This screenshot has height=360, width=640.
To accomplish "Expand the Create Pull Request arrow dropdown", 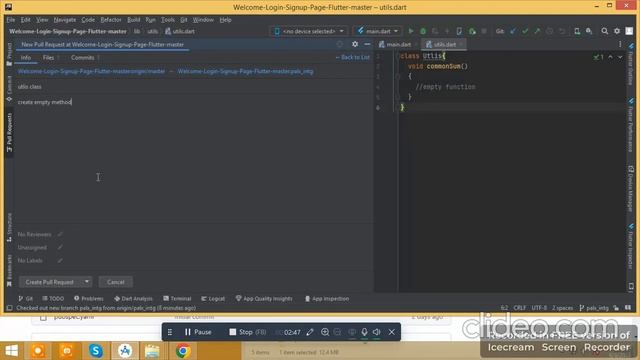I will coord(87,282).
